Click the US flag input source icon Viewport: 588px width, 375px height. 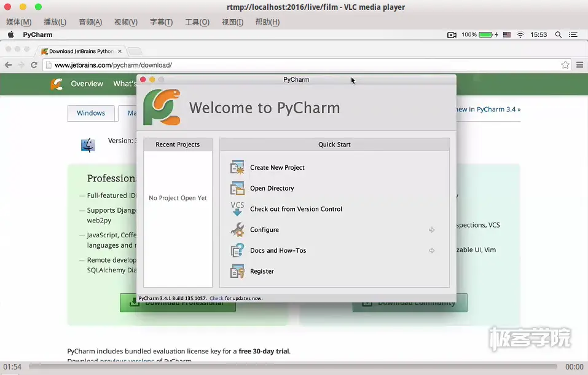point(507,34)
